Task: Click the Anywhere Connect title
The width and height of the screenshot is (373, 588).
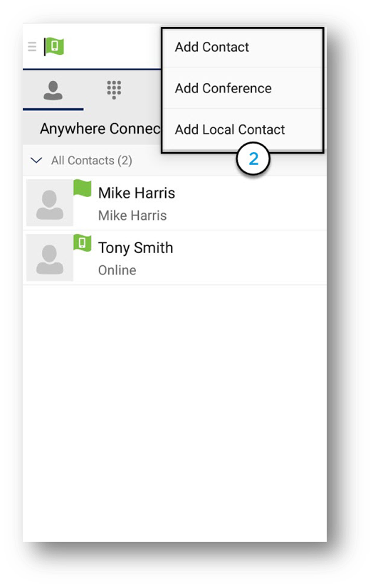Action: click(100, 129)
